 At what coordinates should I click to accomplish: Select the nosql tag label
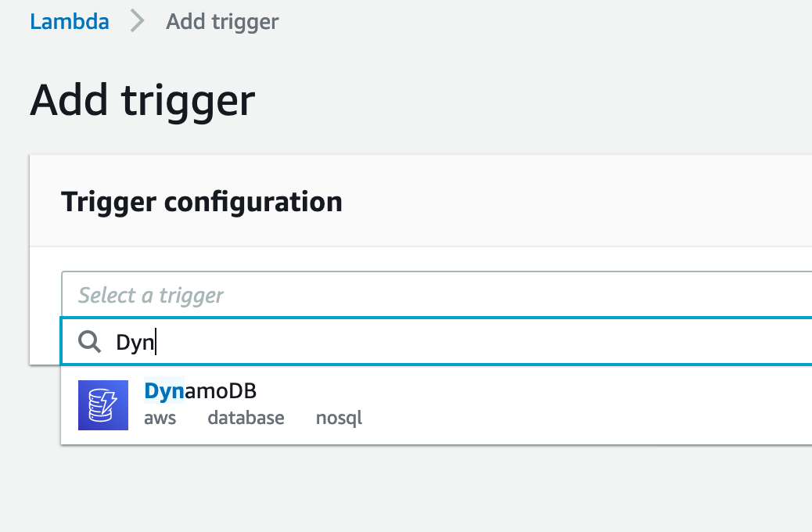click(339, 418)
